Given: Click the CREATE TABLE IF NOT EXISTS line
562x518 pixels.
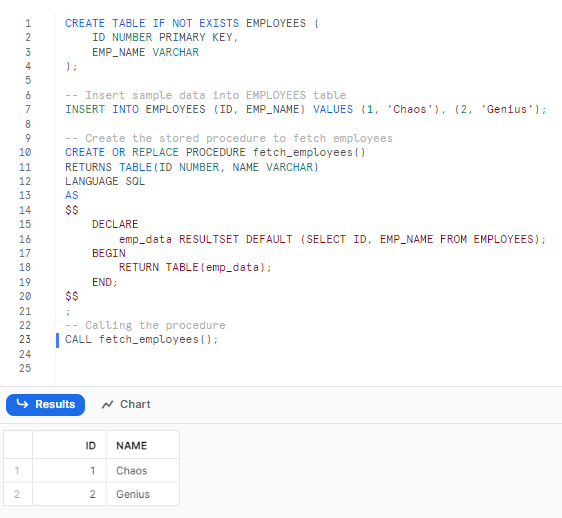Looking at the screenshot, I should (192, 23).
